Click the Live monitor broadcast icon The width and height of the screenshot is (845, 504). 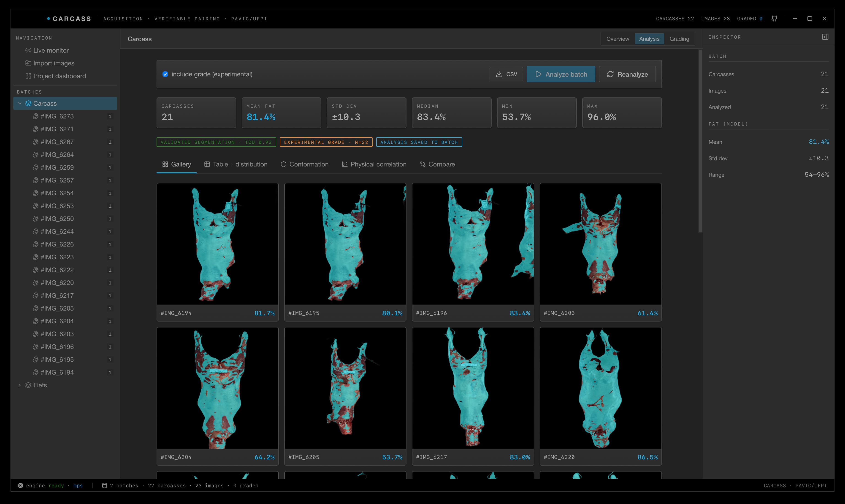(28, 50)
